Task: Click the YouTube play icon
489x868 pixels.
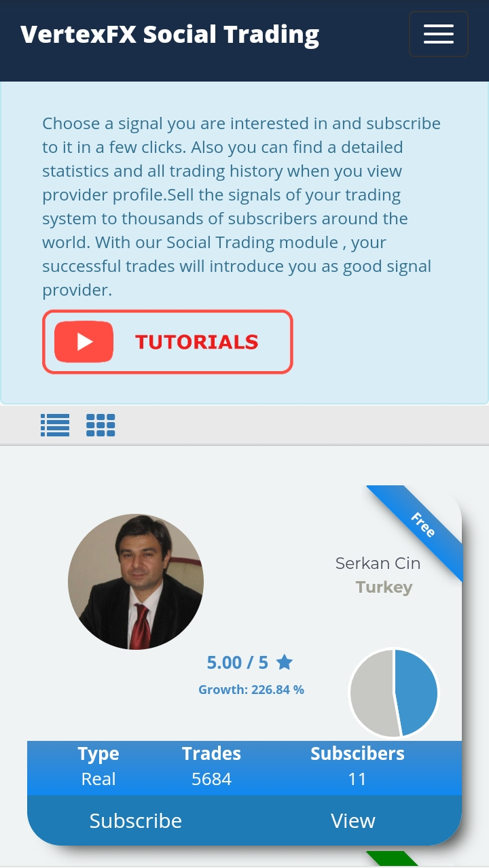Action: click(84, 342)
